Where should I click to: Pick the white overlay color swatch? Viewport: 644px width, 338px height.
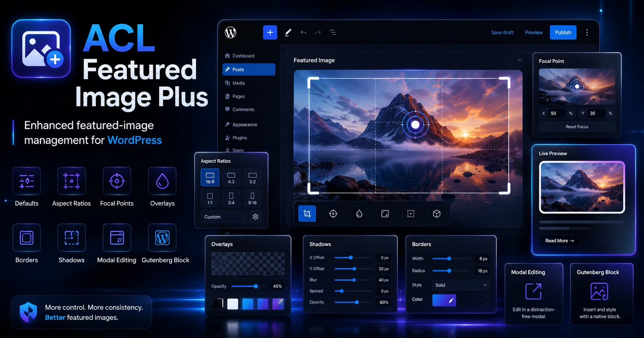pos(233,304)
